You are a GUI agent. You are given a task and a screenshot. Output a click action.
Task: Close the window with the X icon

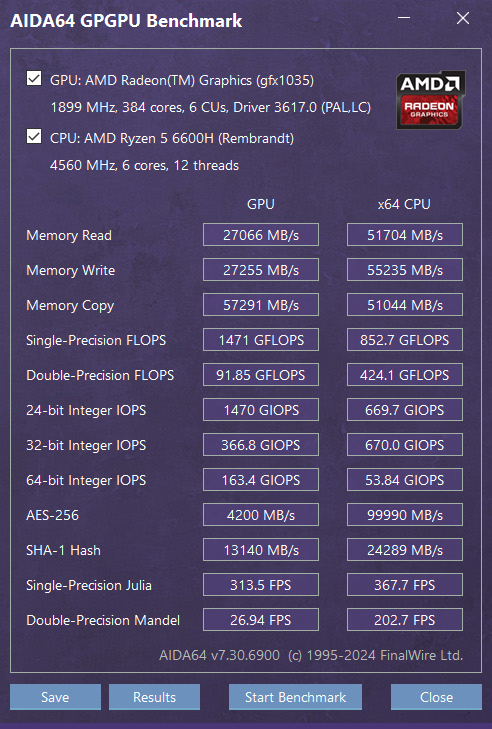coord(463,18)
